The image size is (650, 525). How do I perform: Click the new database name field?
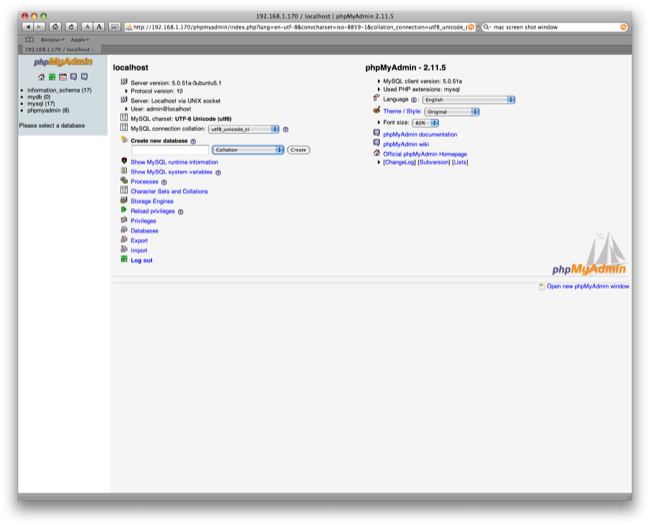click(x=170, y=150)
